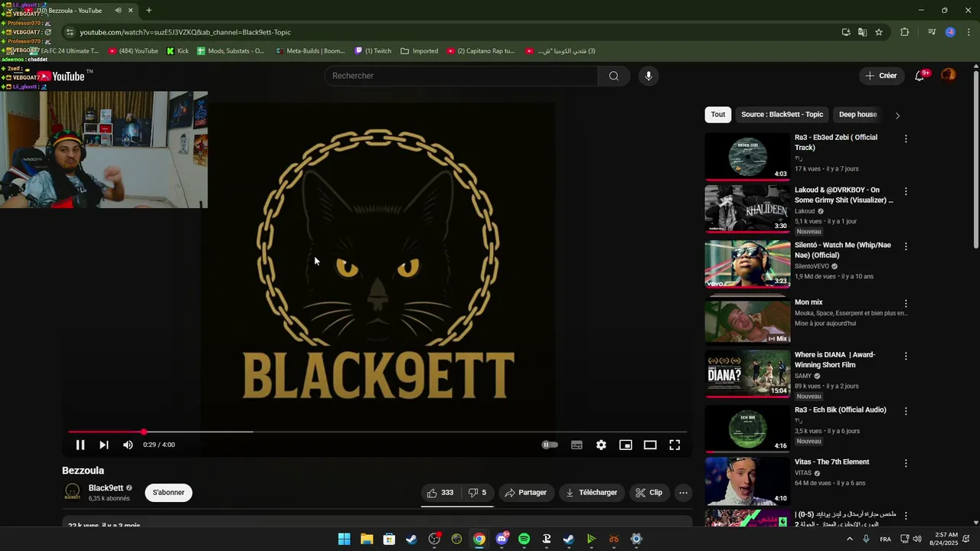Focus the Rechercher search field
The height and width of the screenshot is (551, 980).
point(461,76)
